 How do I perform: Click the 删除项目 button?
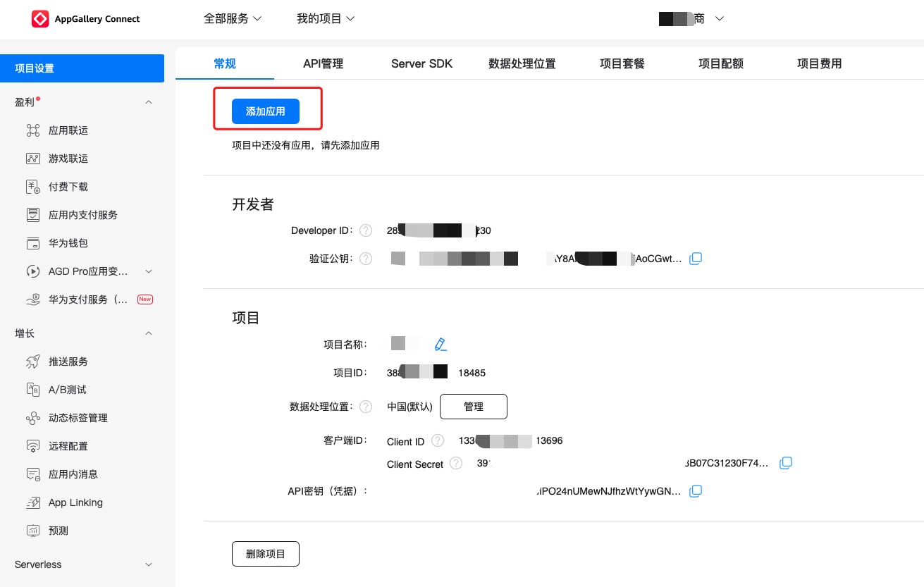[x=266, y=554]
